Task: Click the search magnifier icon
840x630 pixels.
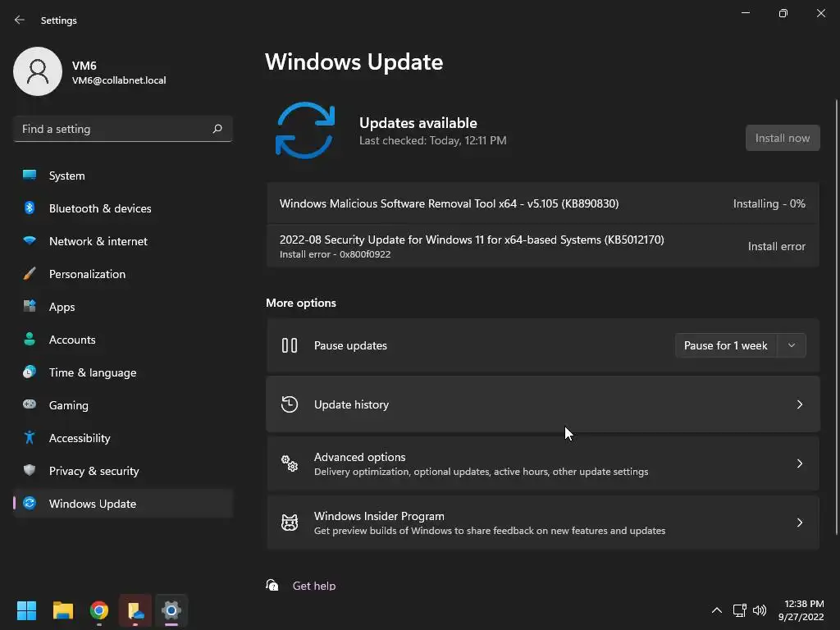Action: pos(217,129)
